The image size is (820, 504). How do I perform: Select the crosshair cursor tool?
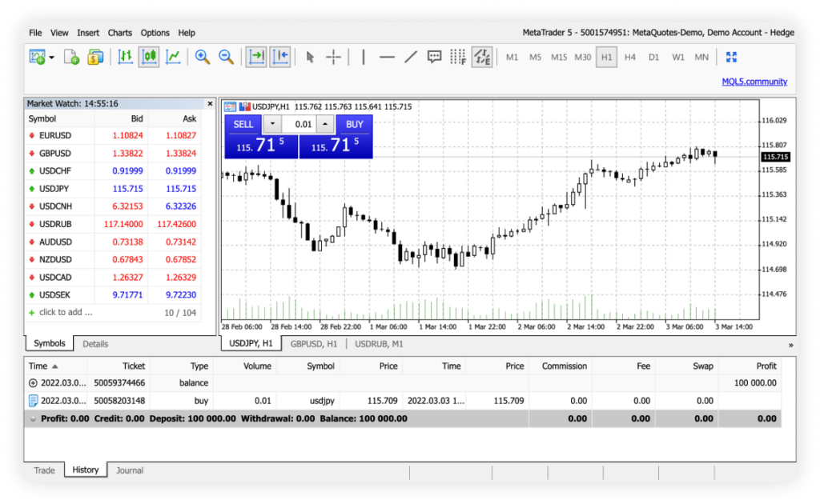click(333, 57)
